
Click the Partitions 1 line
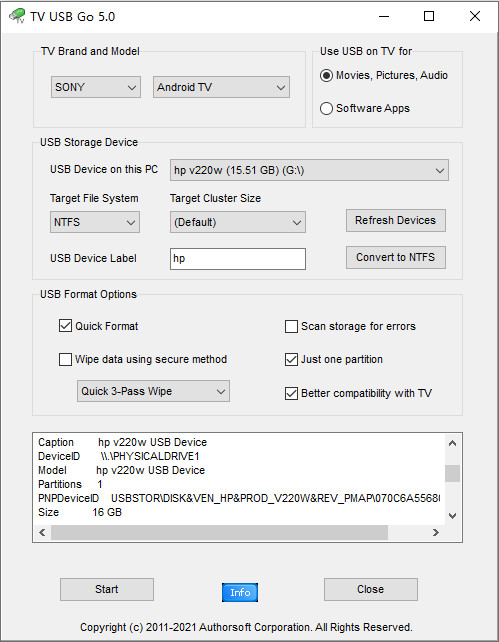[70, 484]
